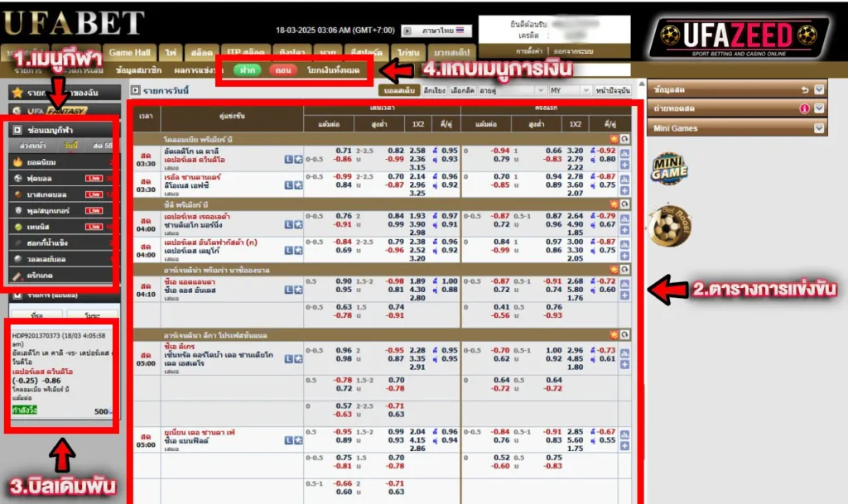Open UFA Fantasy from the left sidebar
The width and height of the screenshot is (848, 504).
click(51, 111)
